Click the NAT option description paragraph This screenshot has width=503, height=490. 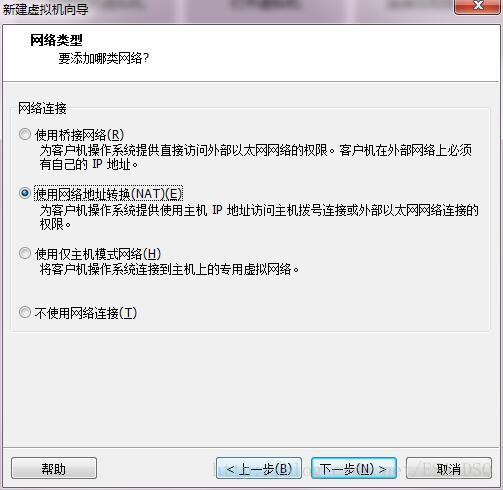coord(259,217)
